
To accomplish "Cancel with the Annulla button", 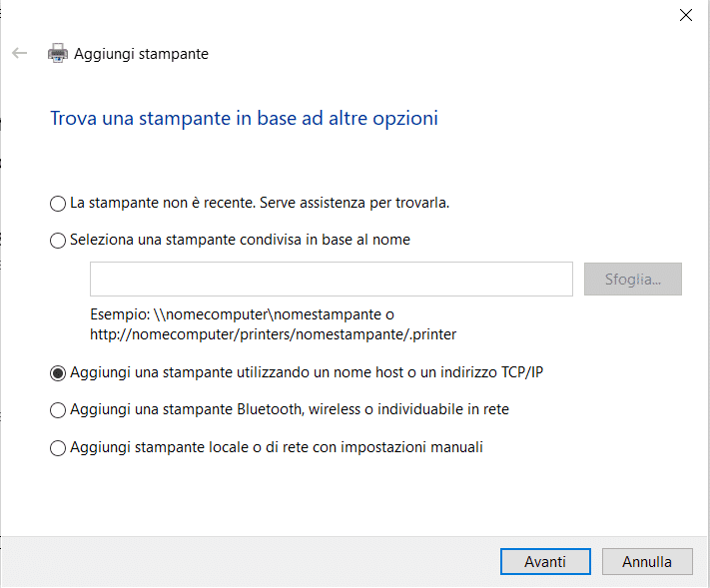I will point(646,561).
